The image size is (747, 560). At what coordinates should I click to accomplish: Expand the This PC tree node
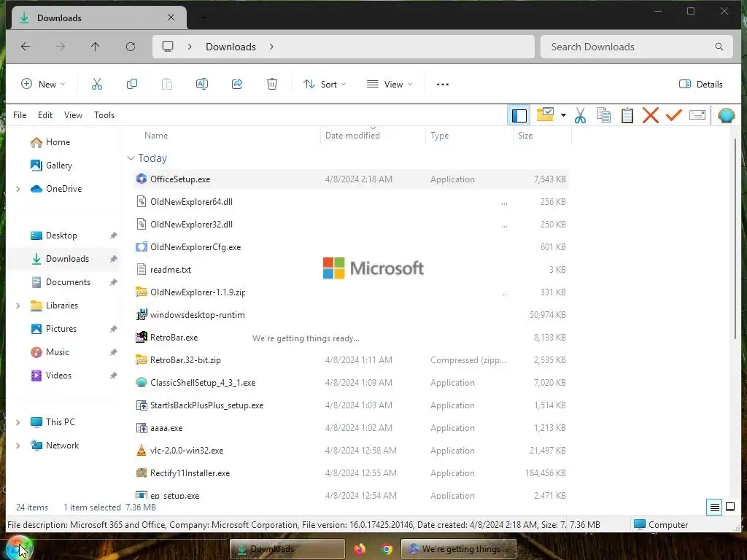[x=18, y=422]
